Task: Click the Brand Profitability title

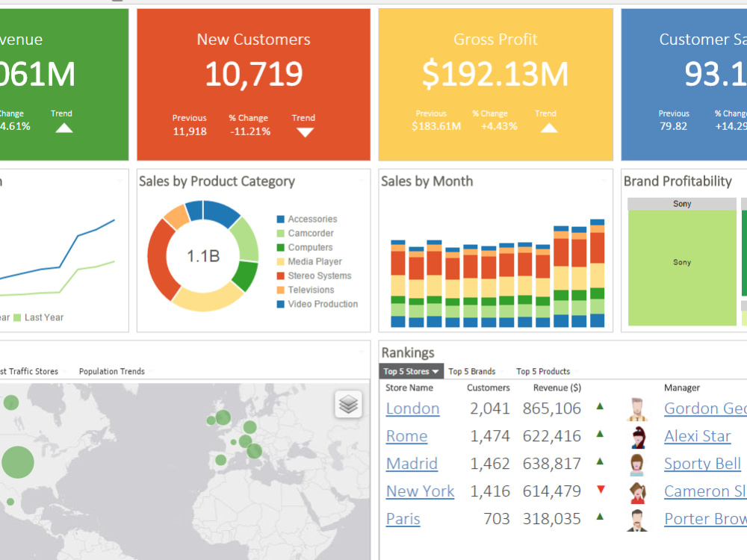Action: coord(678,181)
